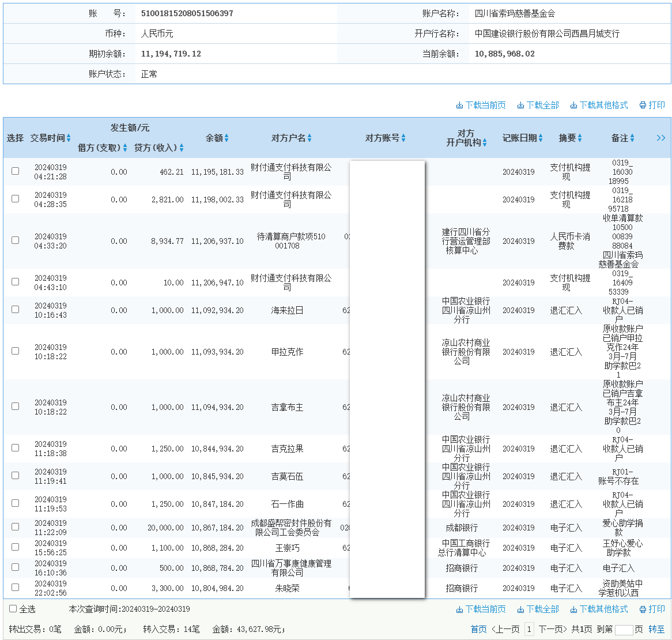The width and height of the screenshot is (672, 640).
Task: Select the 04:43:10 transaction checkbox
Action: (x=16, y=282)
